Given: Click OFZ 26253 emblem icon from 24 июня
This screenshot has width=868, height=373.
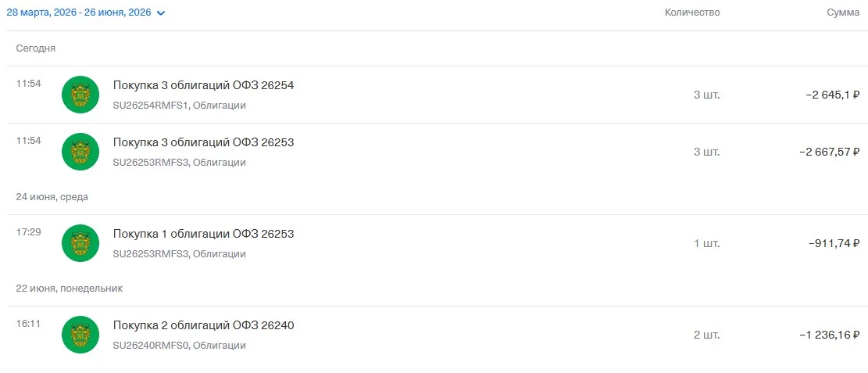Looking at the screenshot, I should (80, 243).
